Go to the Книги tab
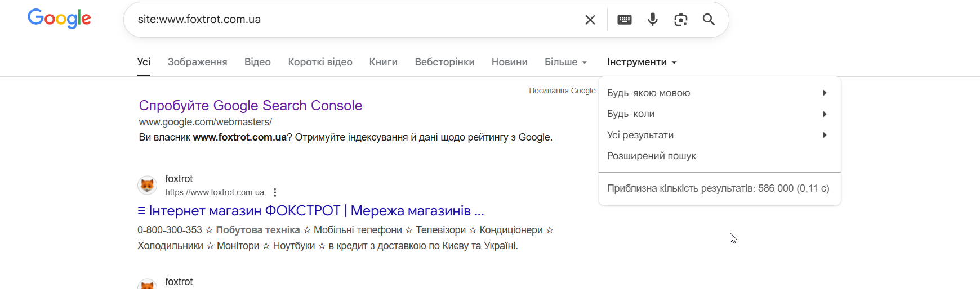 tap(384, 62)
